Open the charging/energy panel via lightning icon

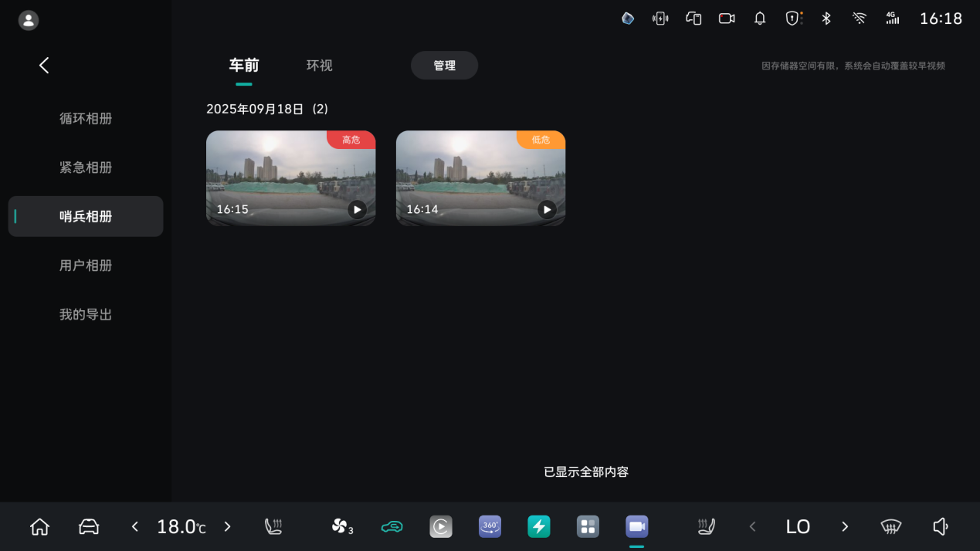[539, 526]
